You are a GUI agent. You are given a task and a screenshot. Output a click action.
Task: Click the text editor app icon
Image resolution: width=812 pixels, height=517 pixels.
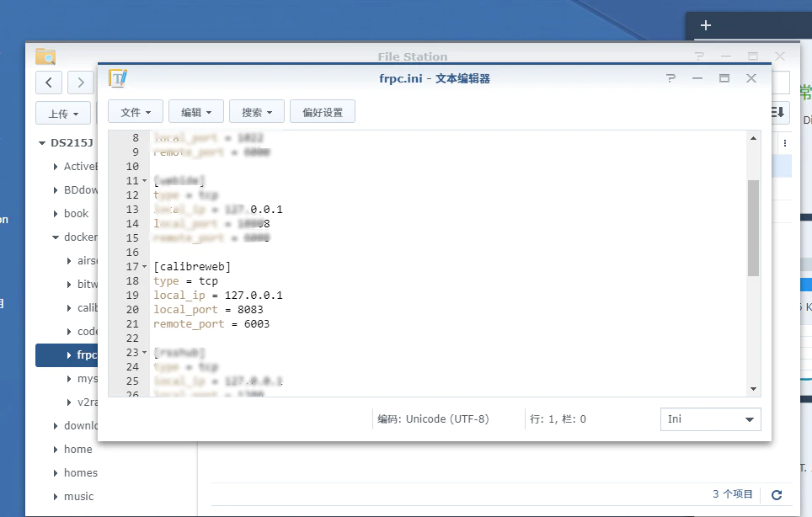tap(117, 78)
